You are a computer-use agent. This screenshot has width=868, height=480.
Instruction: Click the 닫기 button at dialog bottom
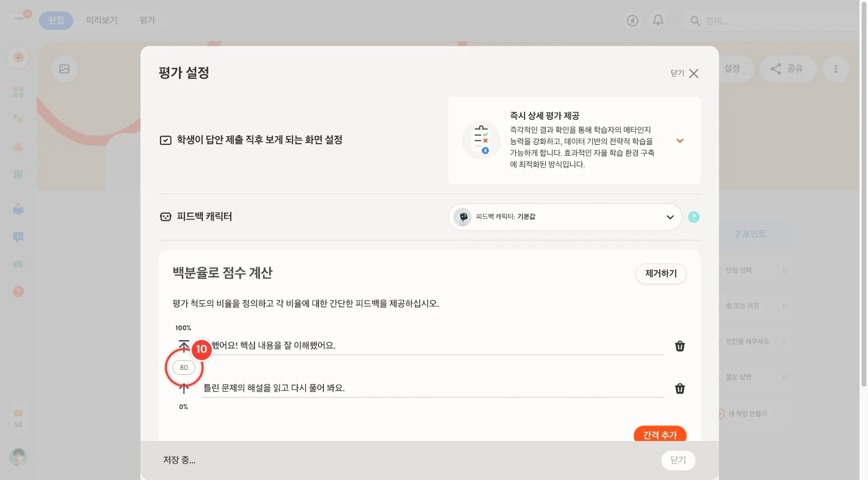678,460
